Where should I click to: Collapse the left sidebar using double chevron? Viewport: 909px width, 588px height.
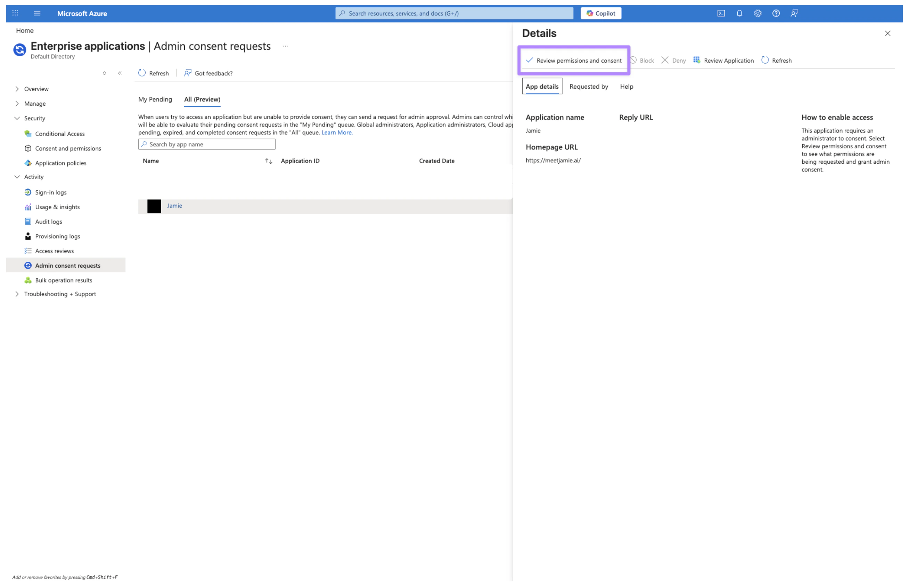(120, 73)
